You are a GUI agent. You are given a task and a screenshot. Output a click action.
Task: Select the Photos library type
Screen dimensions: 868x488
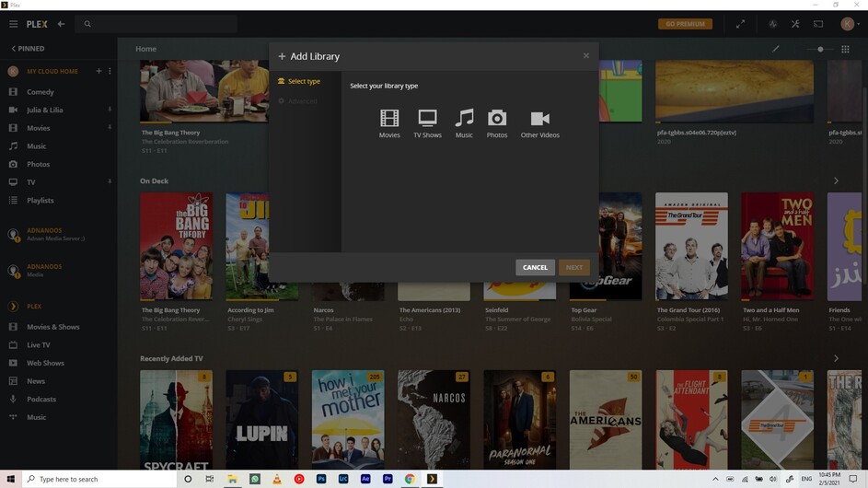[x=496, y=123]
